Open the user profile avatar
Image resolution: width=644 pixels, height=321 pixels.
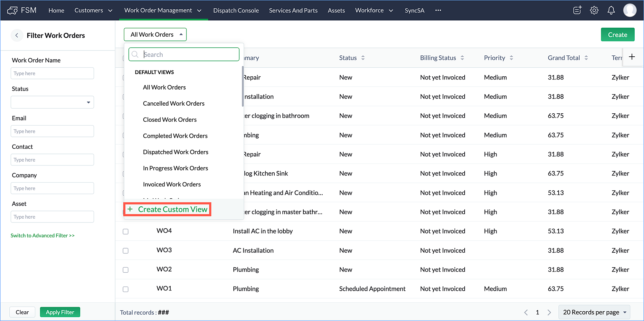coord(630,10)
